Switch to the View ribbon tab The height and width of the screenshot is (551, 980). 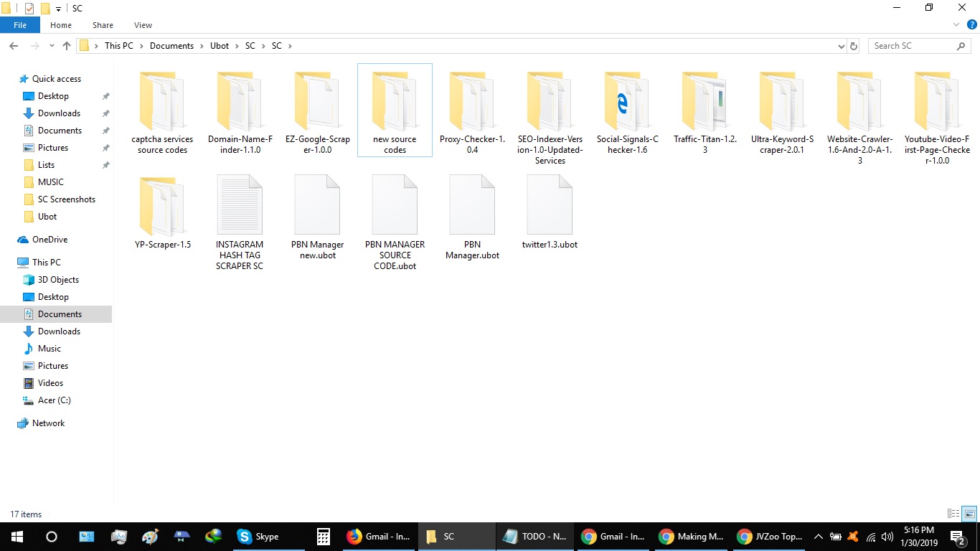click(143, 25)
